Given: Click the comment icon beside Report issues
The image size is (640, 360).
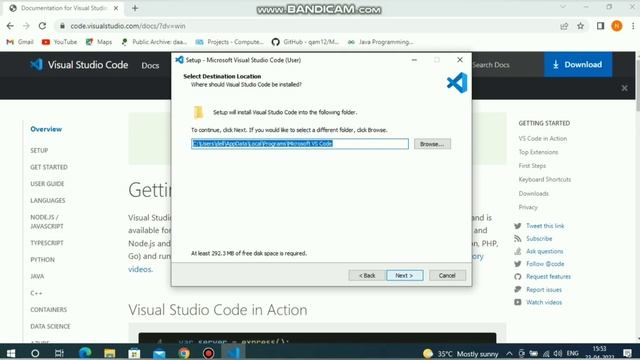Looking at the screenshot, I should (x=518, y=289).
